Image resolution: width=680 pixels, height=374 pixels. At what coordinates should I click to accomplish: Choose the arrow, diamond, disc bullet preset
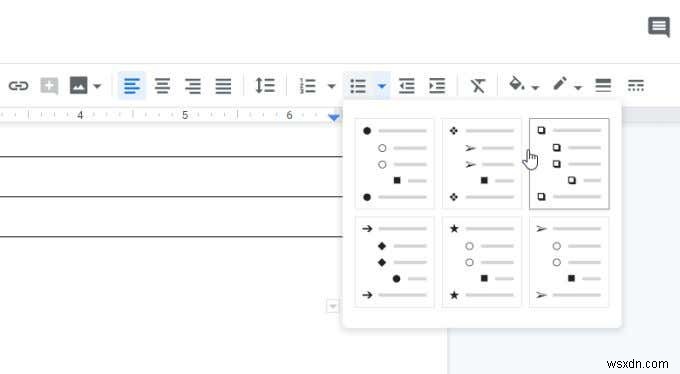[394, 262]
